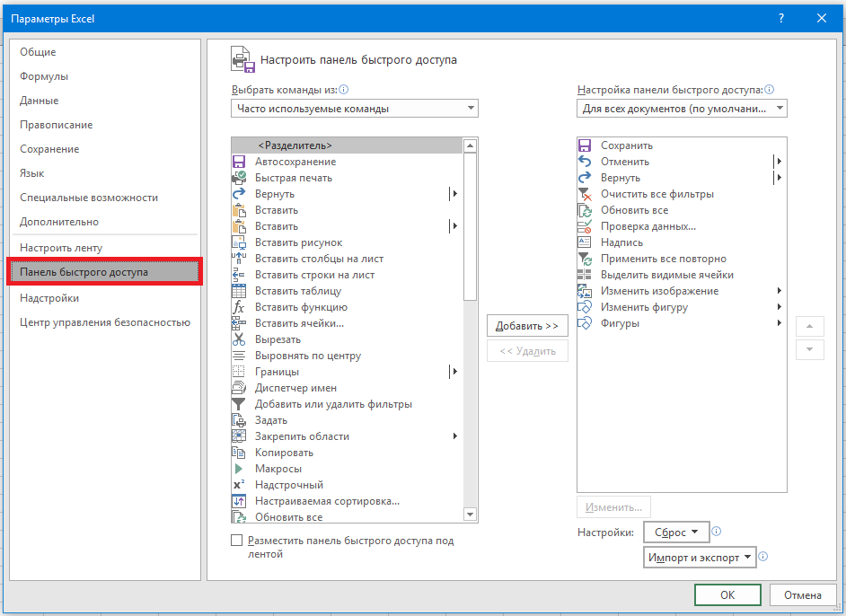Select the Настраиваемая сортировка icon
The width and height of the screenshot is (846, 616).
point(239,502)
